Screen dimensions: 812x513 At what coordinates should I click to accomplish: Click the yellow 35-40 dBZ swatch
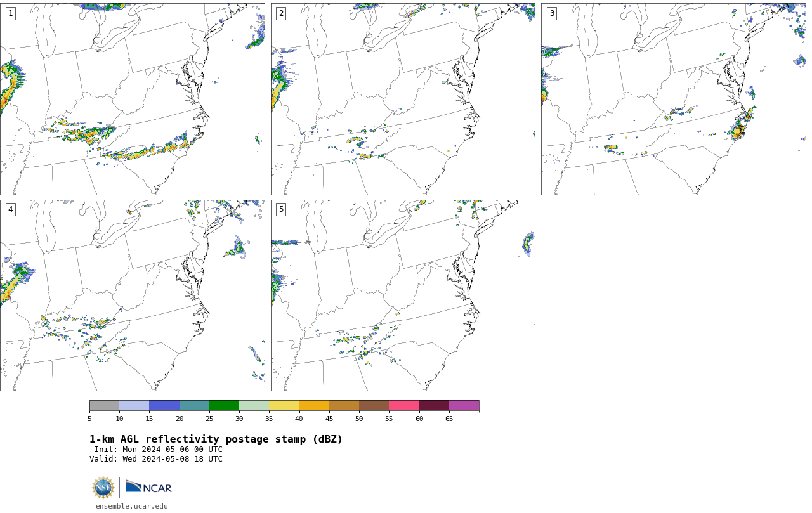click(x=284, y=406)
